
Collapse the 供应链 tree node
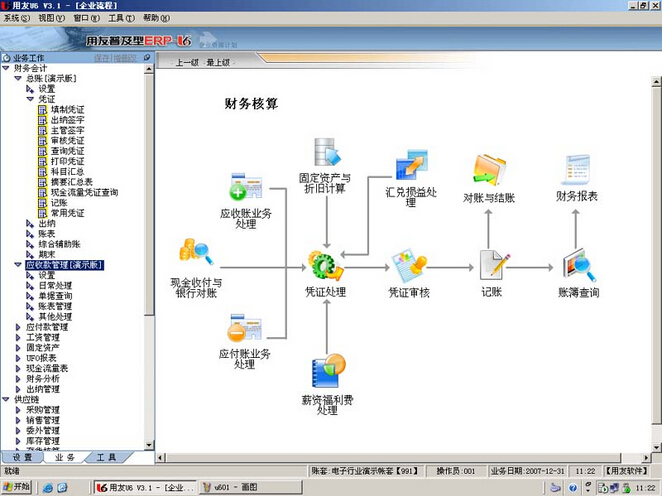point(6,399)
